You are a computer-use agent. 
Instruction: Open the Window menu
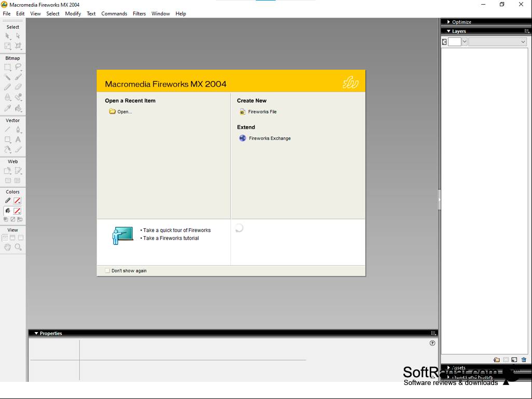pos(160,14)
